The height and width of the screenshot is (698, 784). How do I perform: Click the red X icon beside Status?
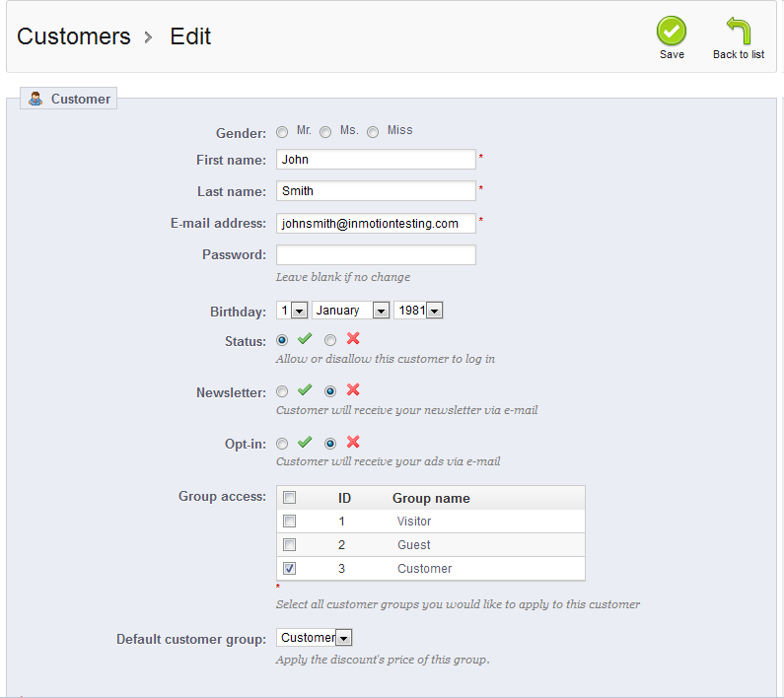tap(353, 339)
